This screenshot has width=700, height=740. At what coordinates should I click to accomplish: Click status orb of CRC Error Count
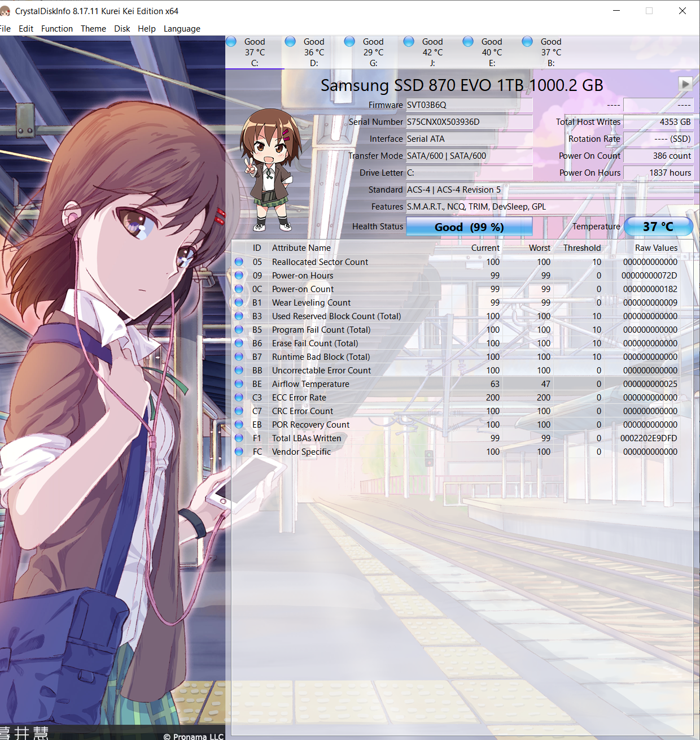click(239, 411)
